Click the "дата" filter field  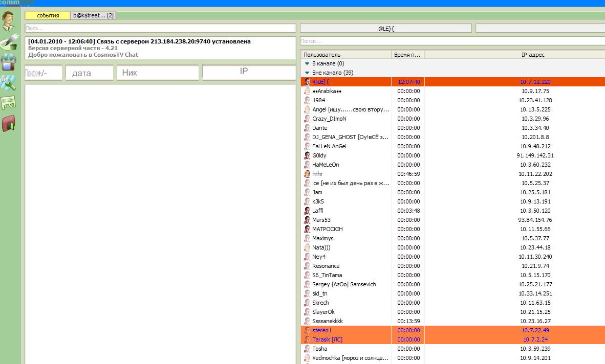tap(90, 73)
